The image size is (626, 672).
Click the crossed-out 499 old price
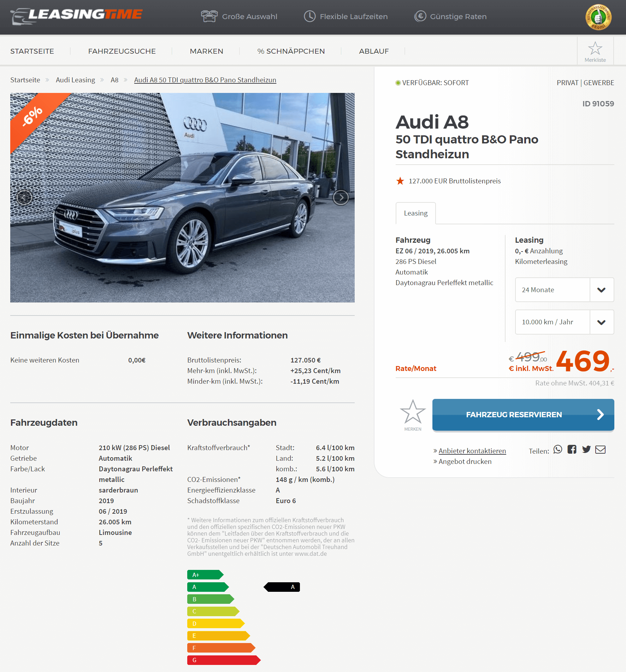[x=528, y=357]
